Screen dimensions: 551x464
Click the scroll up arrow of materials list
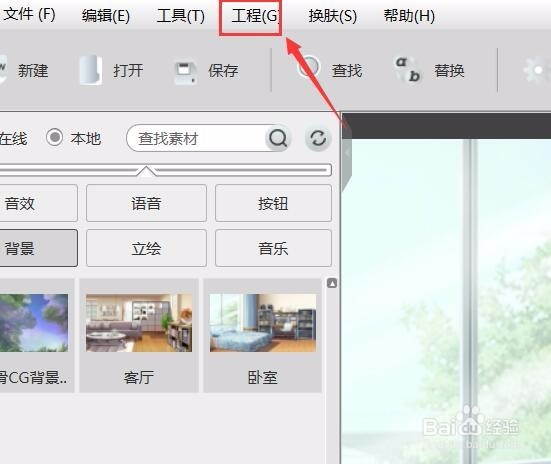pyautogui.click(x=332, y=283)
